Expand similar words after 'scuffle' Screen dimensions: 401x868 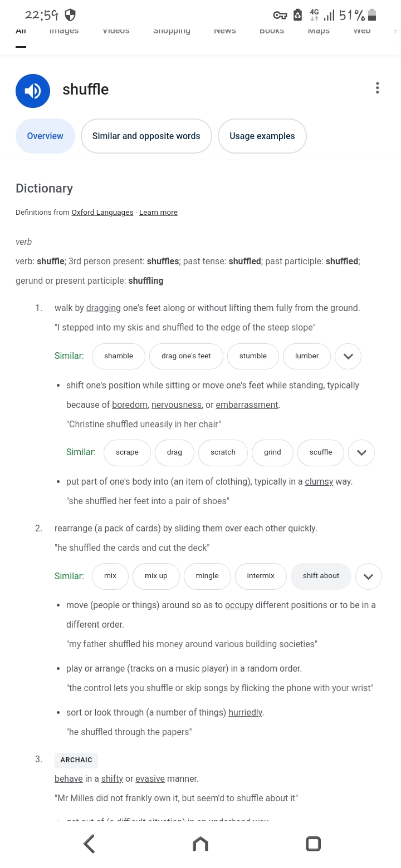[361, 452]
